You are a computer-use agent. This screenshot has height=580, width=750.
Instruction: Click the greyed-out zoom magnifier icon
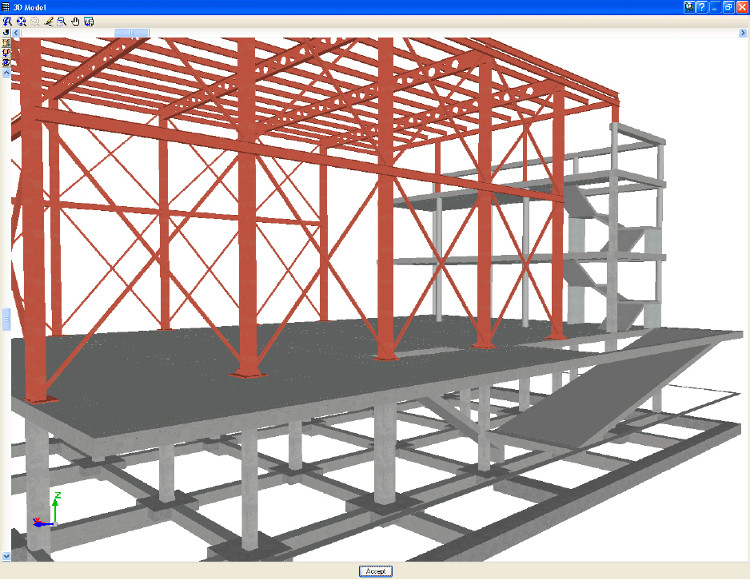(34, 20)
